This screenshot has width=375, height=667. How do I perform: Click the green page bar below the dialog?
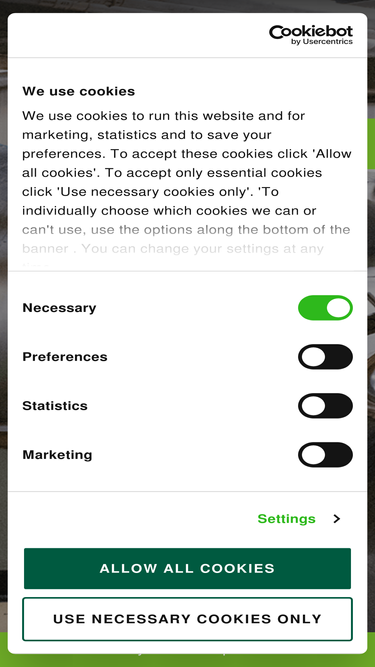click(188, 660)
